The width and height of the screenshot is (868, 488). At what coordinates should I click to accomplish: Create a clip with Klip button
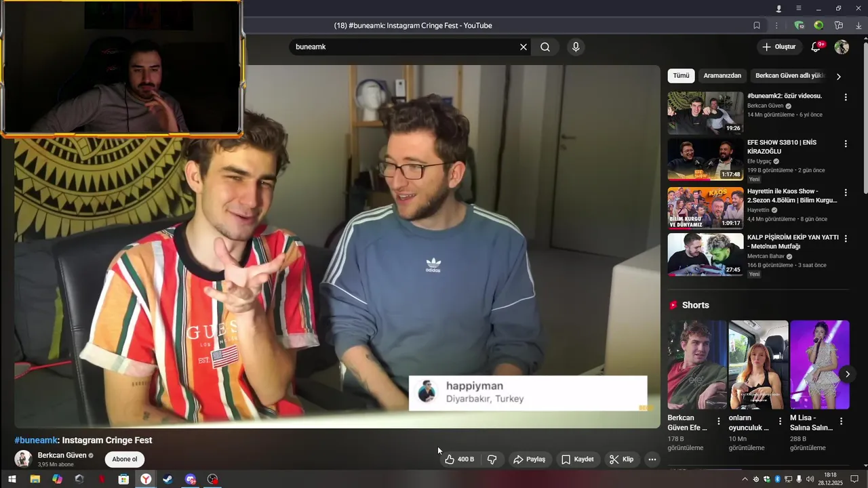tap(622, 459)
